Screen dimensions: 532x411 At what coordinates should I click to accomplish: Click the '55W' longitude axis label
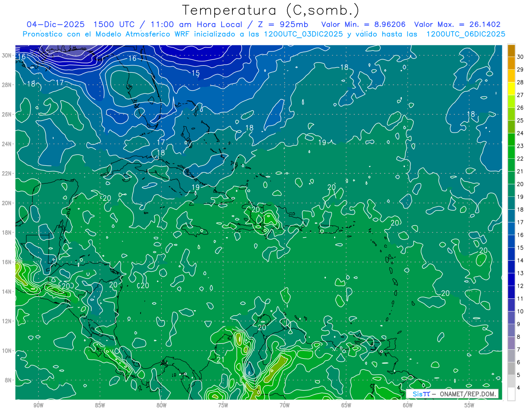(469, 405)
